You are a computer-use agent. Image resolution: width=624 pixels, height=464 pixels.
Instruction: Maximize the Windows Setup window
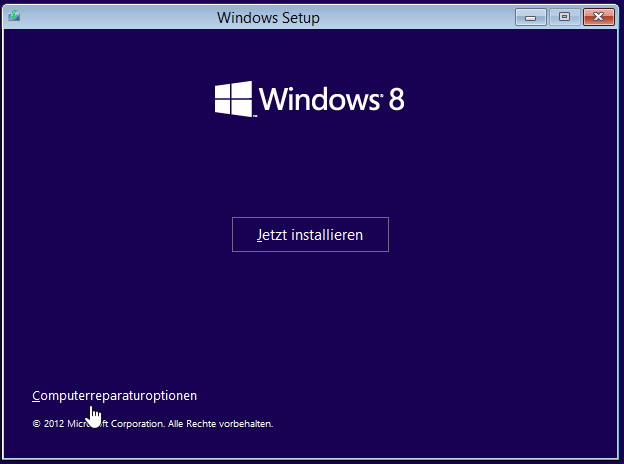point(564,18)
